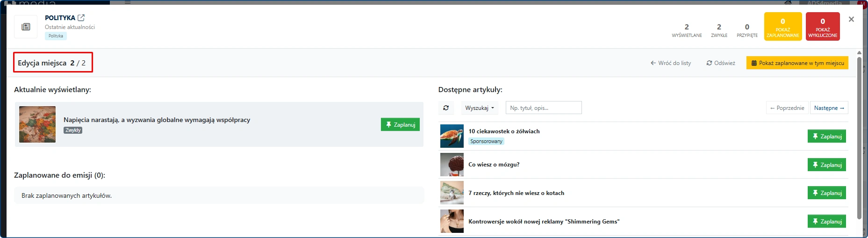Click the cats article thumbnail
The image size is (868, 238).
(452, 193)
